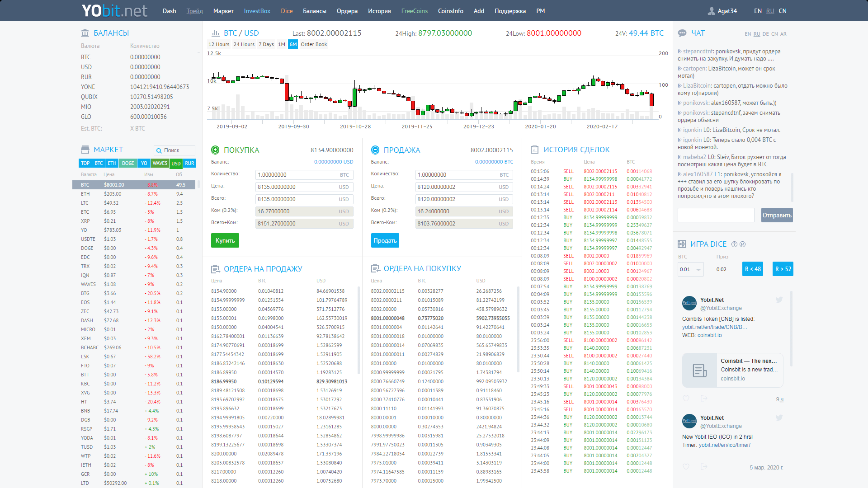Select the WAVES market filter tab

coord(160,163)
